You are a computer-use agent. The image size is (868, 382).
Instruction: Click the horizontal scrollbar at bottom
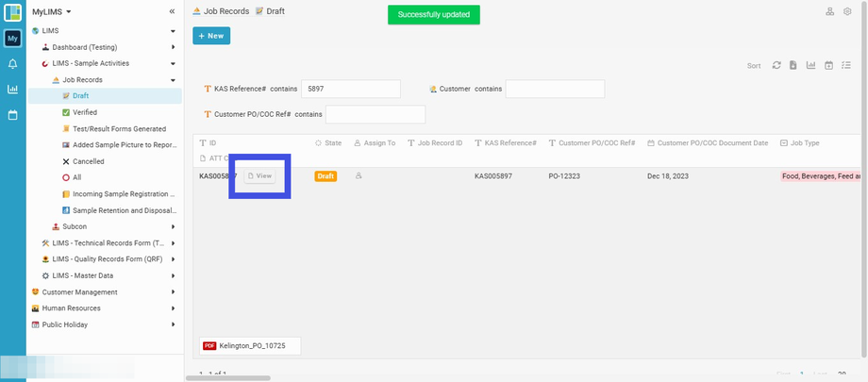(x=228, y=378)
